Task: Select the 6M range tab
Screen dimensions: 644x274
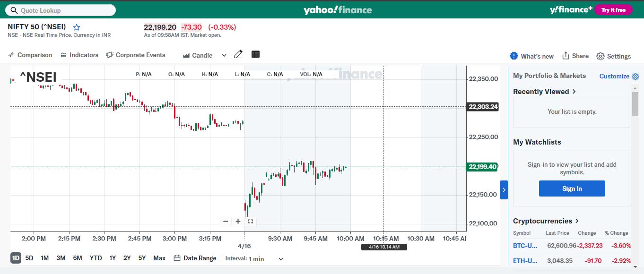Action: click(78, 258)
